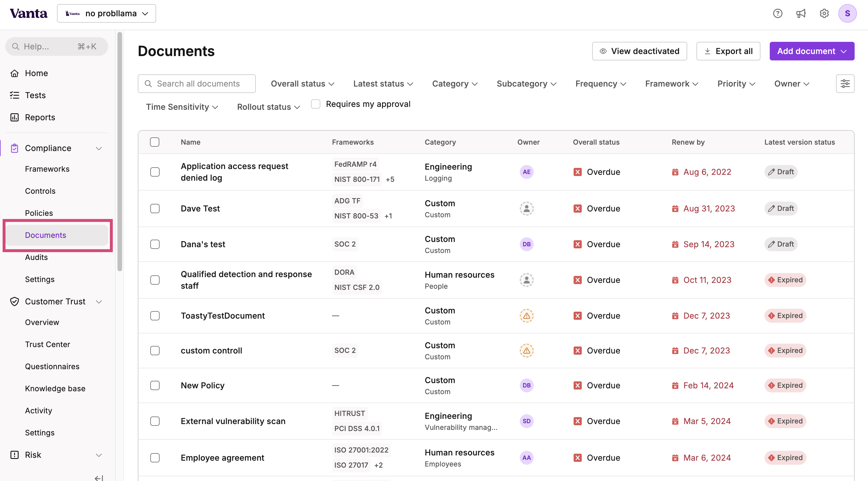The image size is (868, 481).
Task: Open Subcategory filter dropdown
Action: [526, 84]
